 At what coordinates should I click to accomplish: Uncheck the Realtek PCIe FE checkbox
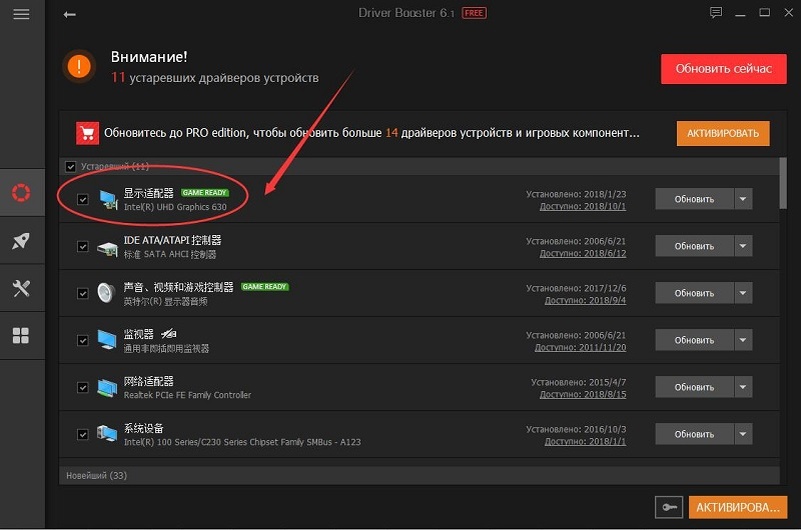coord(83,387)
